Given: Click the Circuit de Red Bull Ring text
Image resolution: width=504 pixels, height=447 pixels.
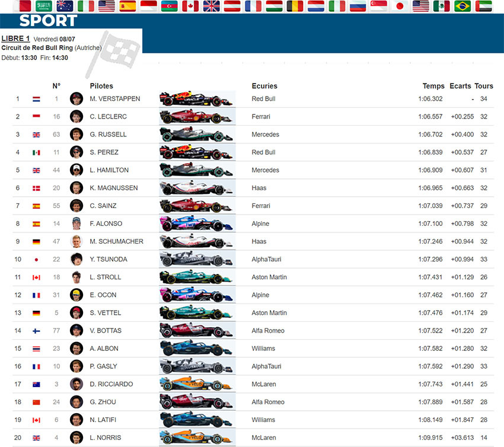Looking at the screenshot, I should 37,48.
